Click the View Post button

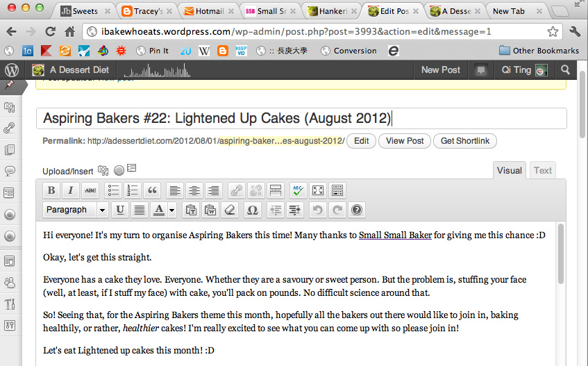coord(405,141)
